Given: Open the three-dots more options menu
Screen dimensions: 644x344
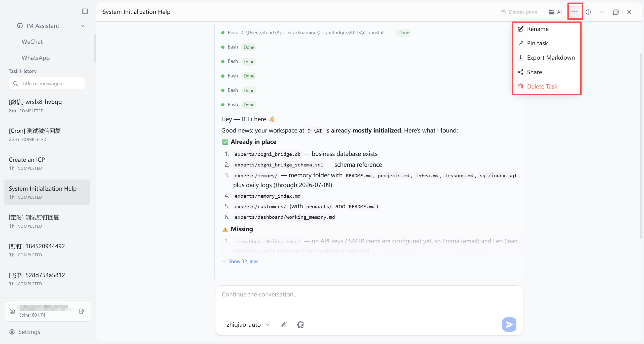Looking at the screenshot, I should 574,12.
